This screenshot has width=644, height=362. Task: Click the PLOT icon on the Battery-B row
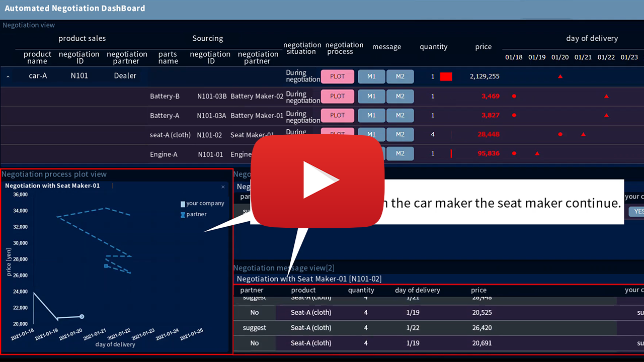337,96
